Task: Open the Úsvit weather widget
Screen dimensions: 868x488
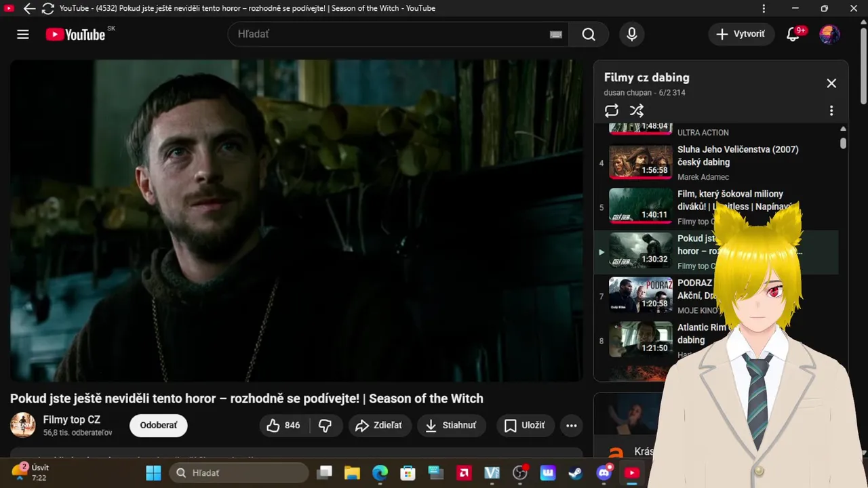Action: (30, 472)
